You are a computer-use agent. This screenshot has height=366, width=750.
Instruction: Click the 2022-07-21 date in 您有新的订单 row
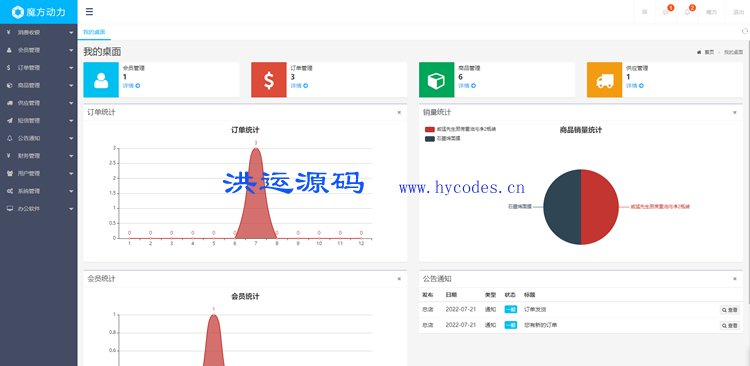[x=461, y=325]
